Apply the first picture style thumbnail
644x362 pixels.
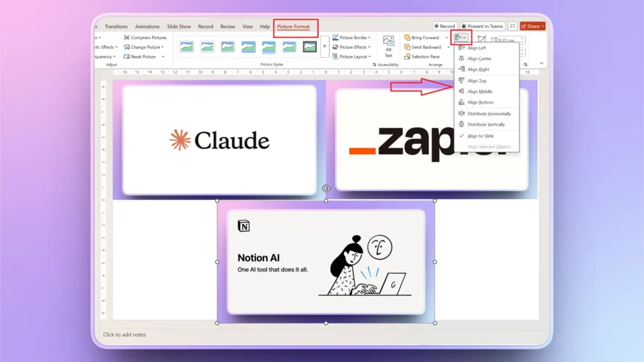click(187, 47)
